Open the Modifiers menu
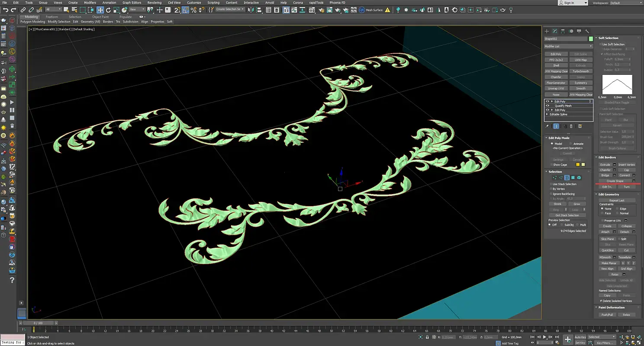This screenshot has width=644, height=346. (90, 3)
